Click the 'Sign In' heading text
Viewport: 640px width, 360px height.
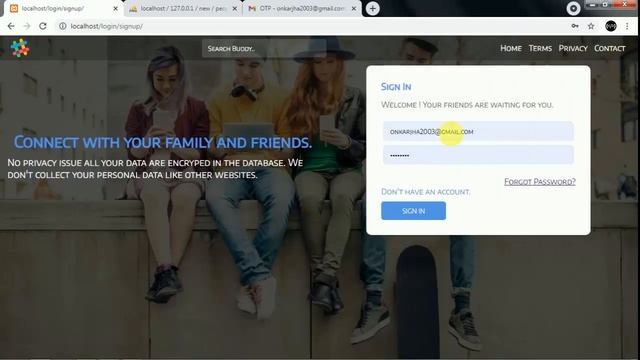point(396,87)
